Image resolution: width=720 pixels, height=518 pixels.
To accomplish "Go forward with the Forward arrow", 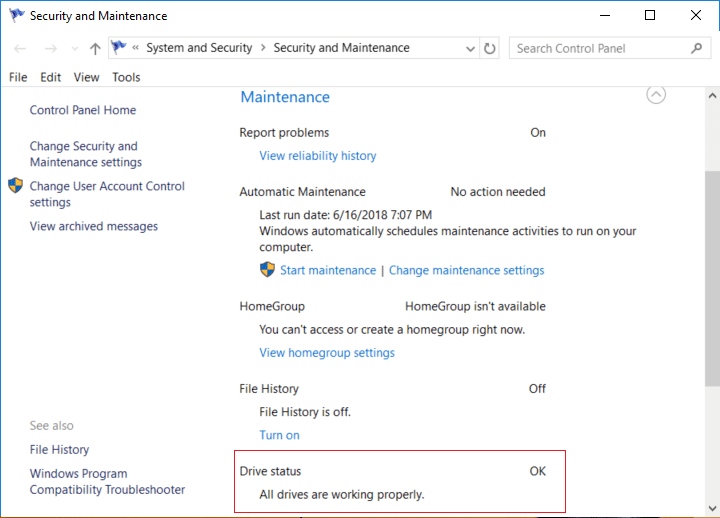I will pyautogui.click(x=51, y=48).
